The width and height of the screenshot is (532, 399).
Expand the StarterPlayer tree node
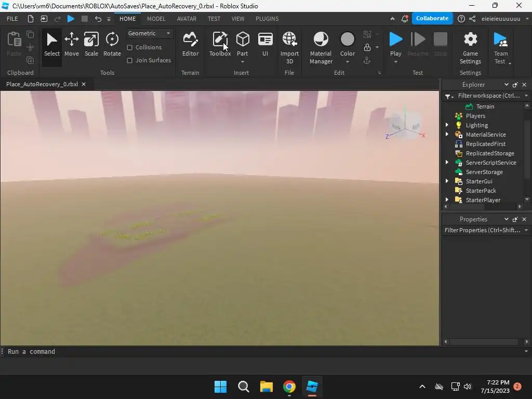click(x=447, y=200)
